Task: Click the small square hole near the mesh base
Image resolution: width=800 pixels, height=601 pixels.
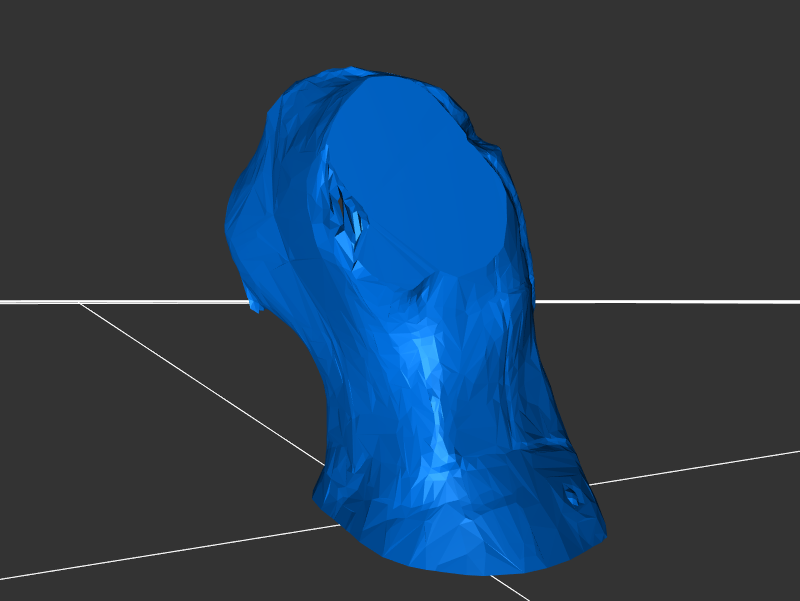Action: pos(571,494)
